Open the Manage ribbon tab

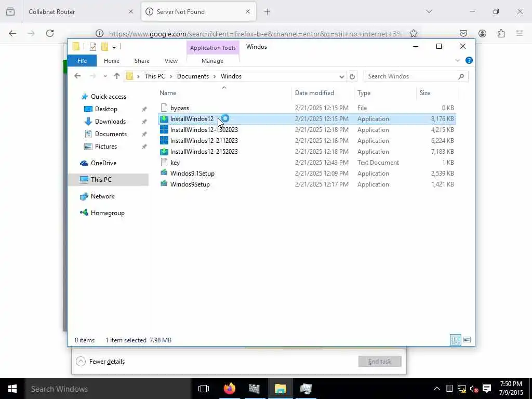(x=212, y=61)
